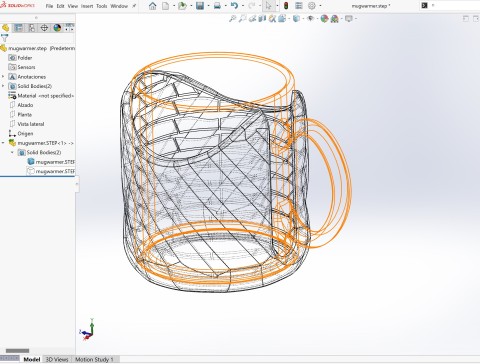Open the View Orientation icon

click(282, 19)
